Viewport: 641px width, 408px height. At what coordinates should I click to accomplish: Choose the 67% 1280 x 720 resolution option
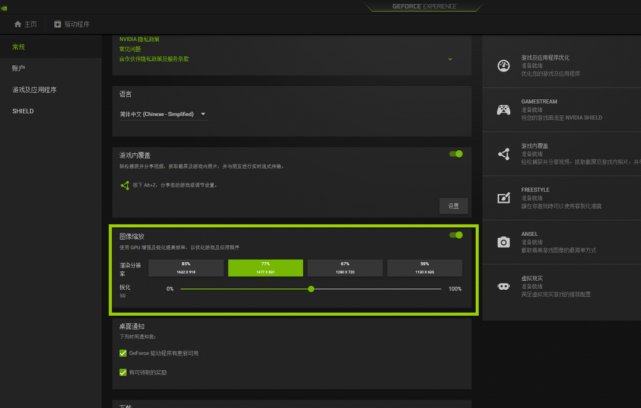point(345,268)
